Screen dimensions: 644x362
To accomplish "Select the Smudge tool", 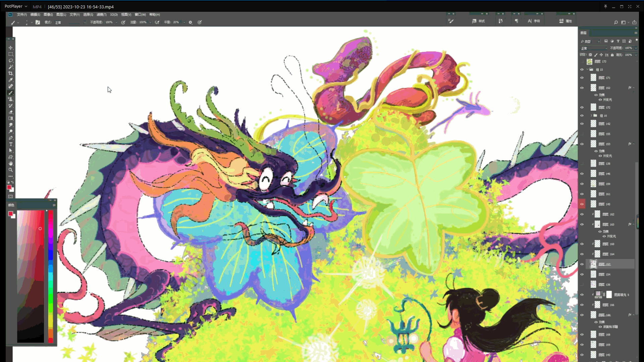I will [x=11, y=125].
